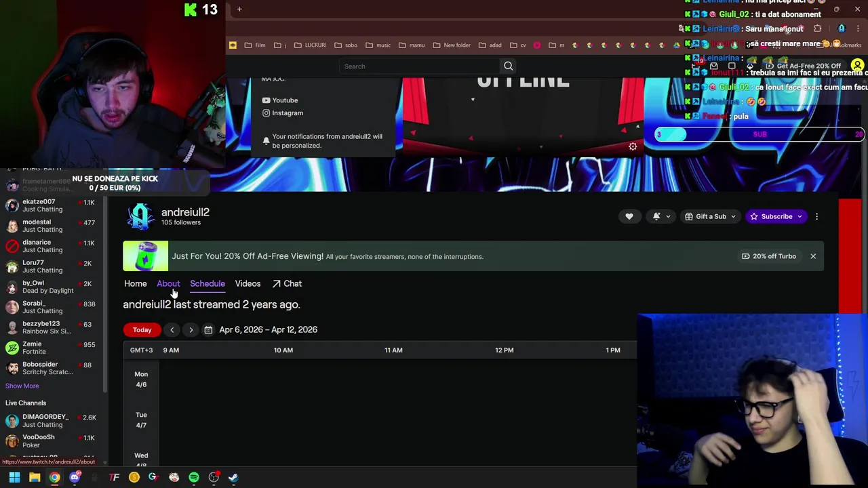Dismiss the ad-free viewing banner
Image resolution: width=868 pixels, height=488 pixels.
[813, 256]
